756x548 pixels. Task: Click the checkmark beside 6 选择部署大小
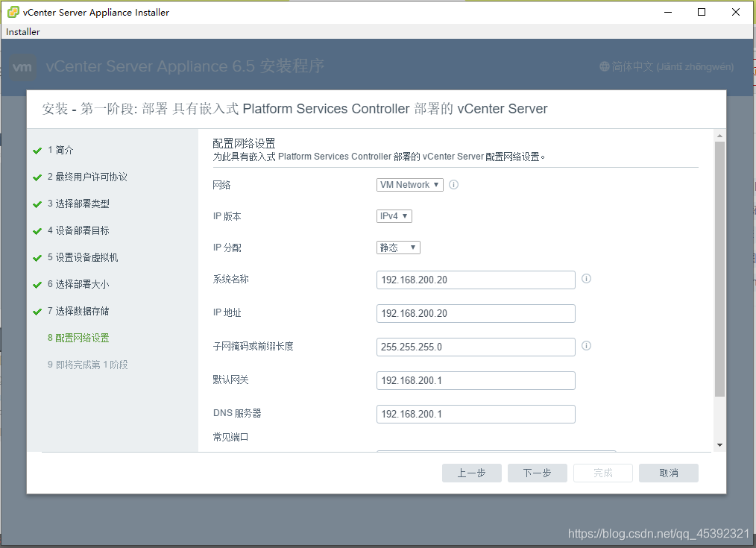pyautogui.click(x=37, y=285)
